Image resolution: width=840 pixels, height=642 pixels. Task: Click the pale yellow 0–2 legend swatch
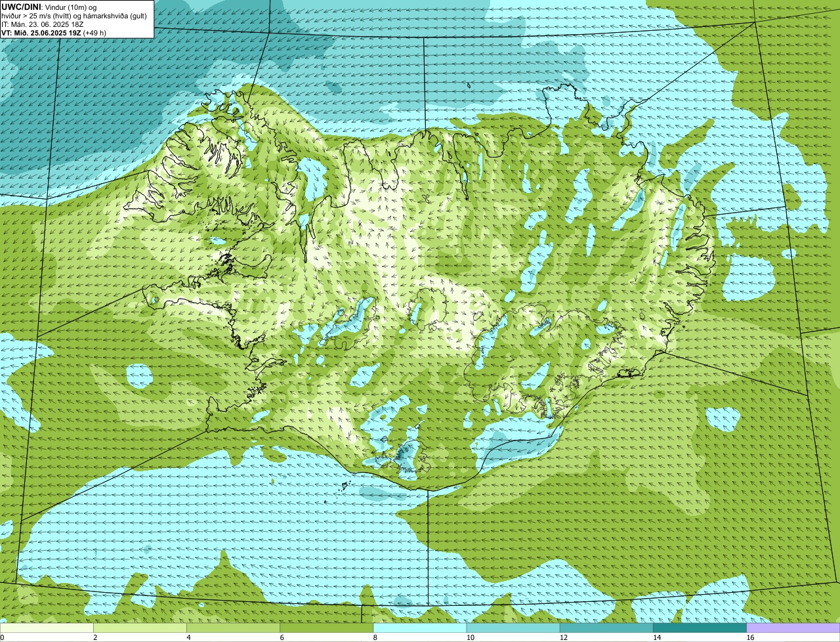[47, 628]
